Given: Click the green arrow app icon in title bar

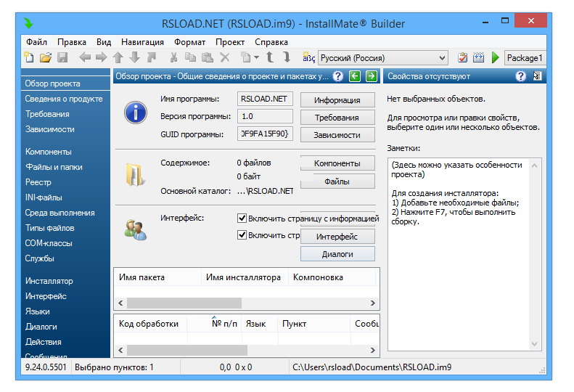Looking at the screenshot, I should pyautogui.click(x=28, y=23).
